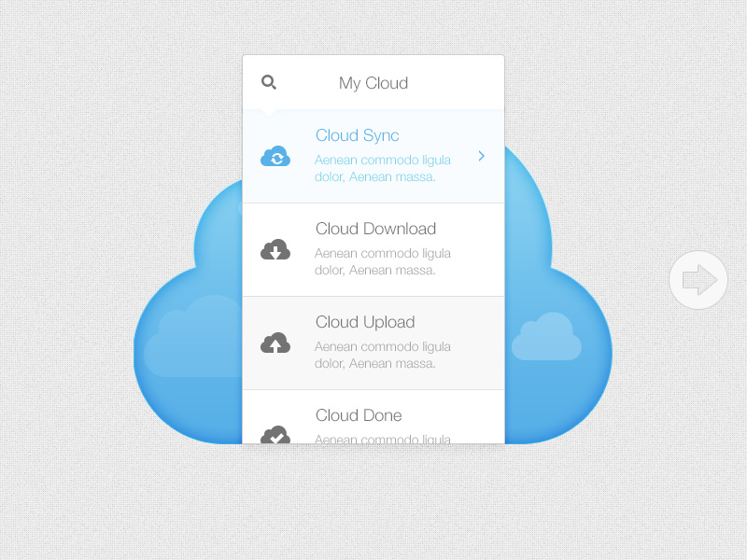
Task: Click the Cloud Done checkmark icon
Action: pyautogui.click(x=275, y=434)
